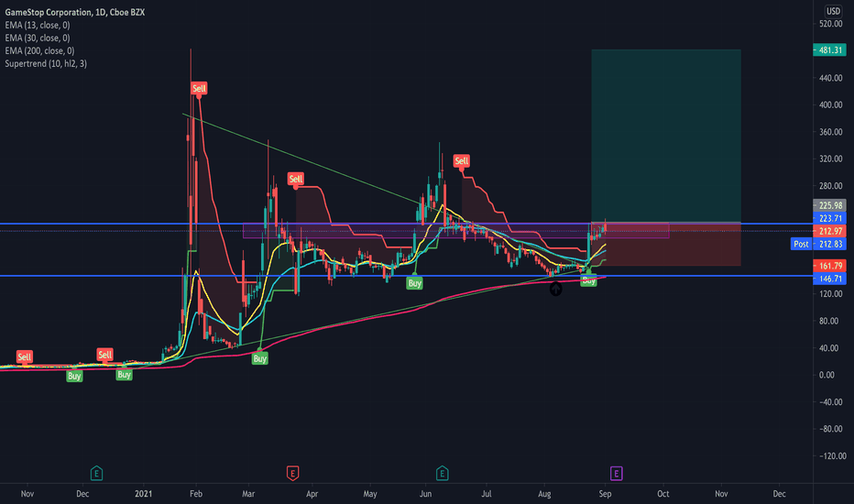Click the 520.00 price axis label
This screenshot has width=854, height=504.
click(x=830, y=24)
